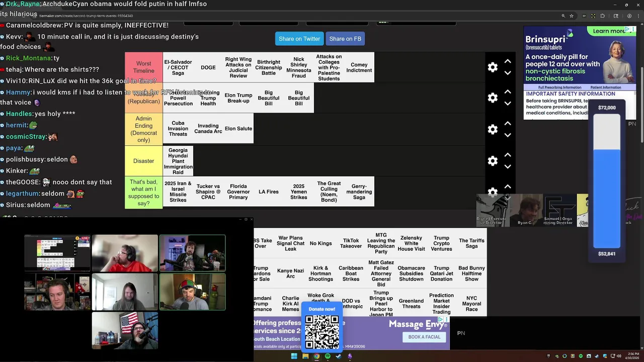
Task: Open Steam from taskbar
Action: (x=339, y=356)
